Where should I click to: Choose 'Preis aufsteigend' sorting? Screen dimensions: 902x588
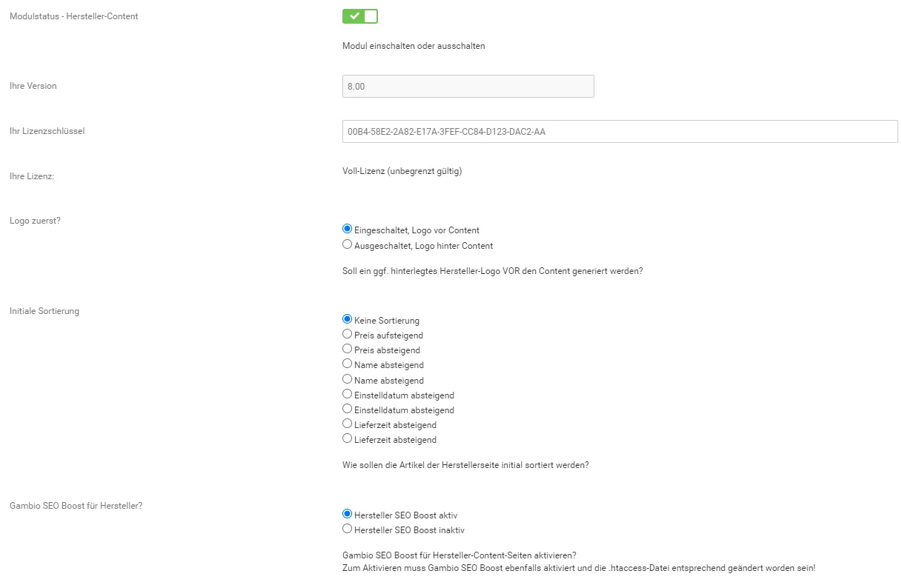(x=347, y=334)
